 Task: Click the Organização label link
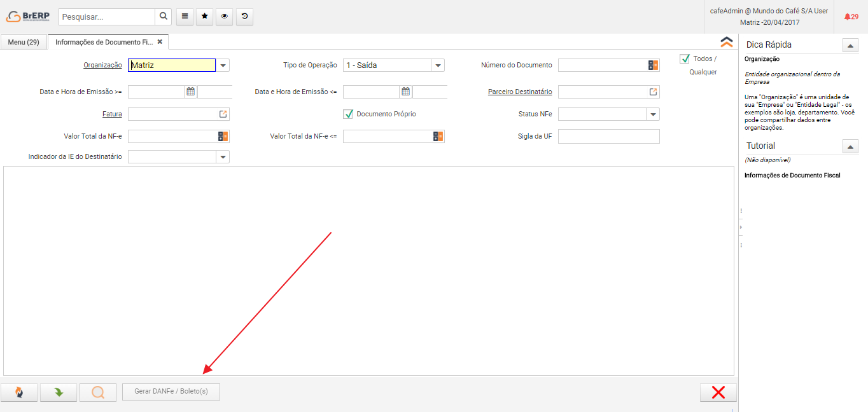tap(102, 65)
